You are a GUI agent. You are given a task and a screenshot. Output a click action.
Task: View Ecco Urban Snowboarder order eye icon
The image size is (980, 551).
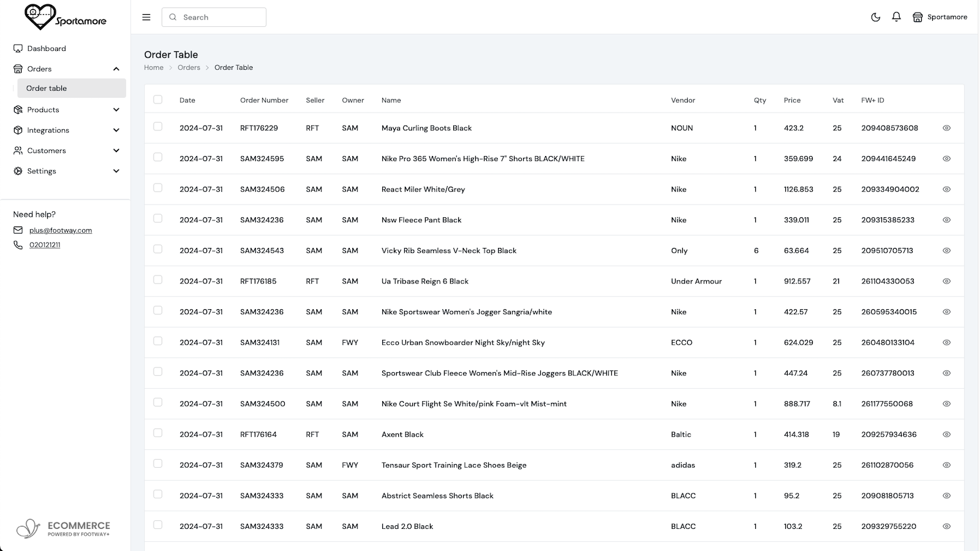[x=946, y=342]
